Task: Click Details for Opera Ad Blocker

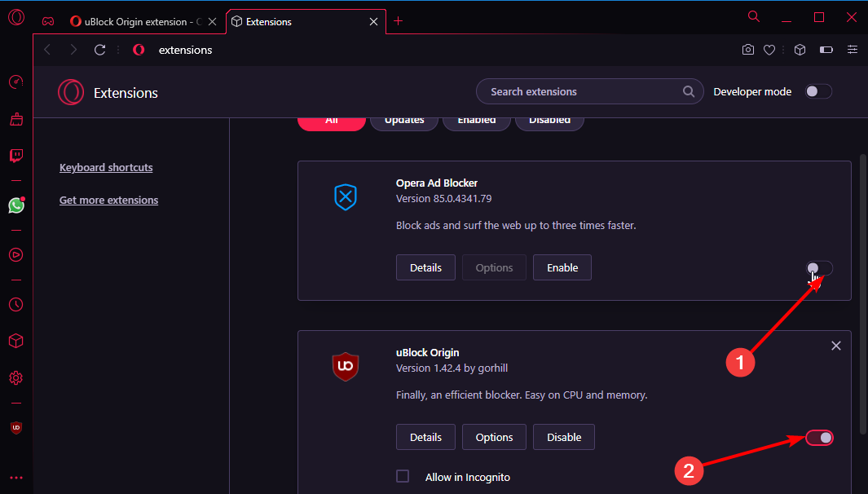Action: pyautogui.click(x=425, y=267)
